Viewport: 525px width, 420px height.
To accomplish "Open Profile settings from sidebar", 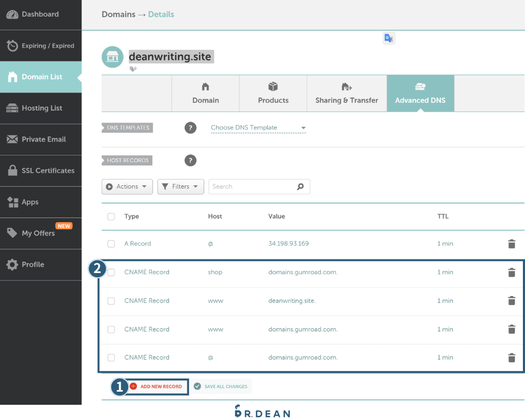I will [31, 265].
